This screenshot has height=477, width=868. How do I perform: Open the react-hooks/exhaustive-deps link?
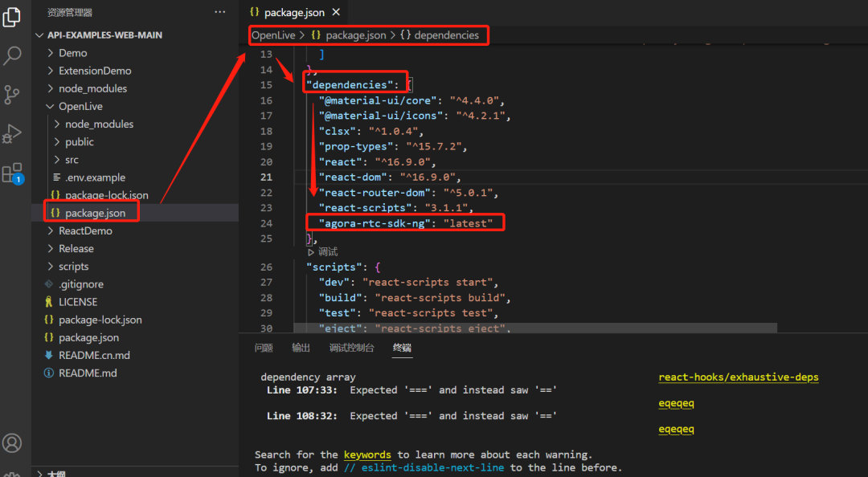point(739,377)
